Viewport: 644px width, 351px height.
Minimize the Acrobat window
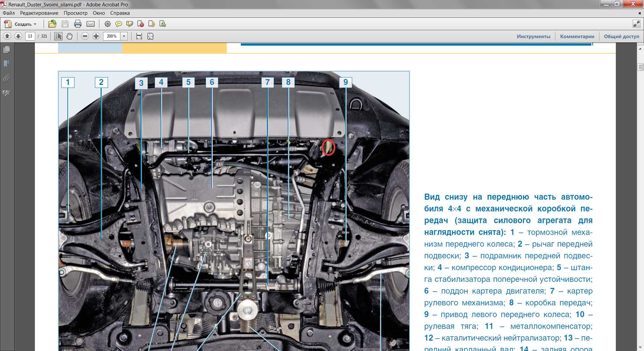[606, 4]
